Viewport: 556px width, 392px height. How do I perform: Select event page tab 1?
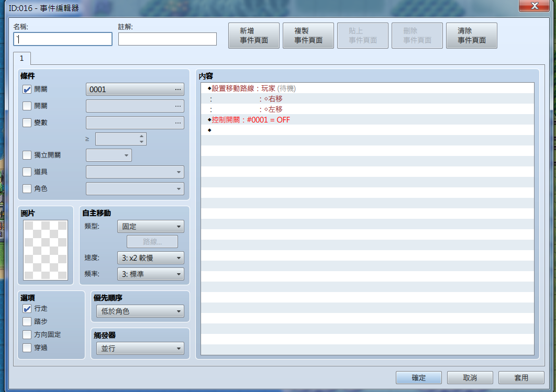coord(22,59)
